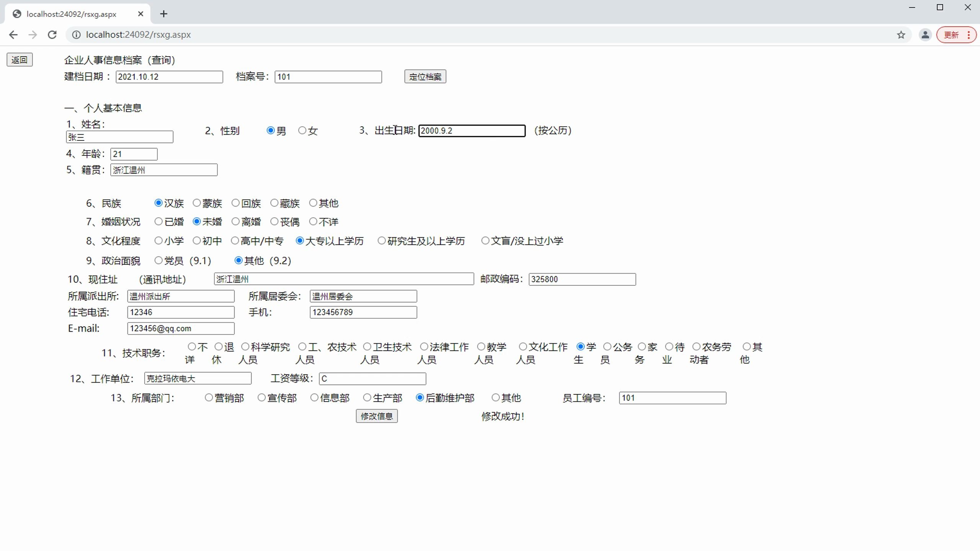Click the 工作单位 input field
This screenshot has height=551, width=980.
click(x=198, y=378)
